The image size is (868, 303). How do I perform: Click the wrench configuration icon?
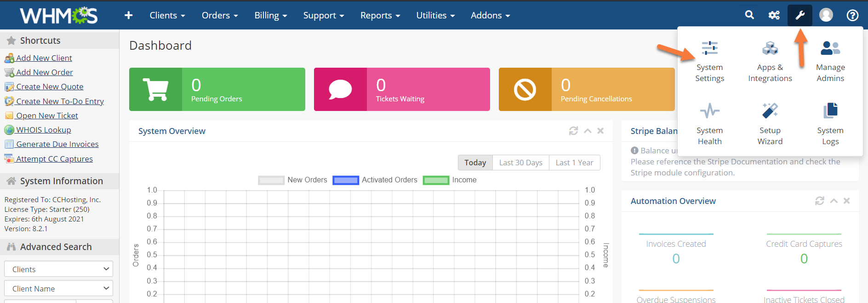(x=799, y=15)
